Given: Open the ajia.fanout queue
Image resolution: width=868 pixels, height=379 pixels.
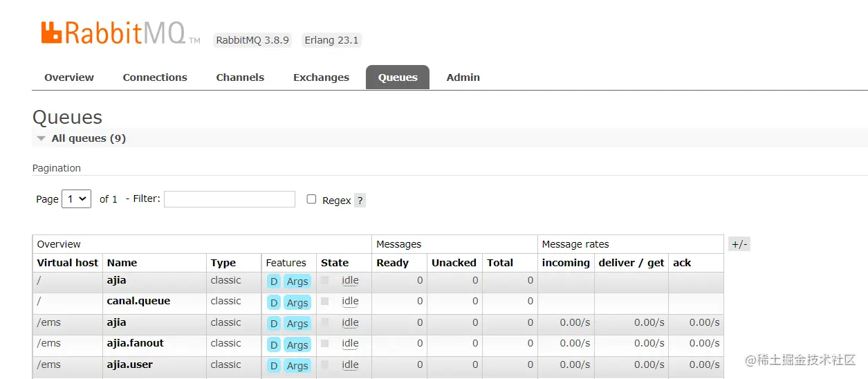Looking at the screenshot, I should click(135, 343).
